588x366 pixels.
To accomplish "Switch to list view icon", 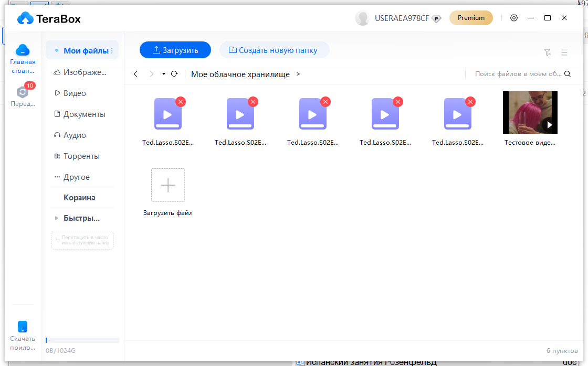I will click(564, 52).
